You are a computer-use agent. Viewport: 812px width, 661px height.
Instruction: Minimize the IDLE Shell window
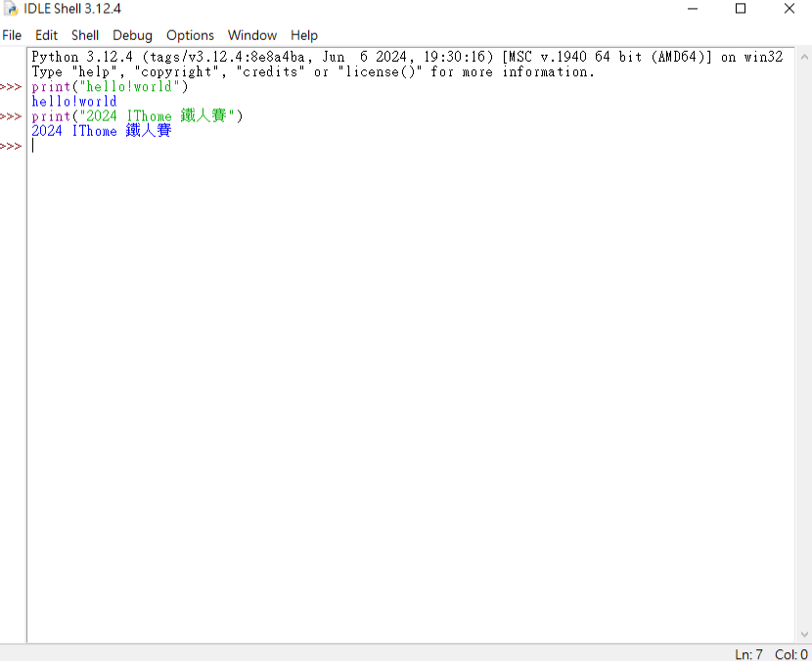pos(693,8)
